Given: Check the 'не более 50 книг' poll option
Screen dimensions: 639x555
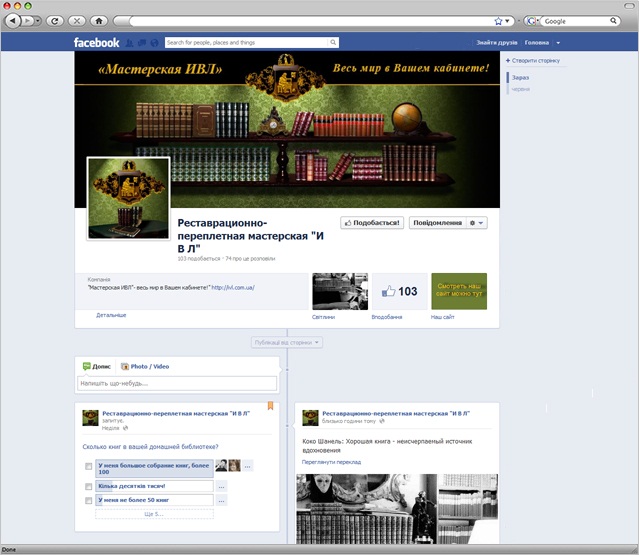Looking at the screenshot, I should [88, 500].
